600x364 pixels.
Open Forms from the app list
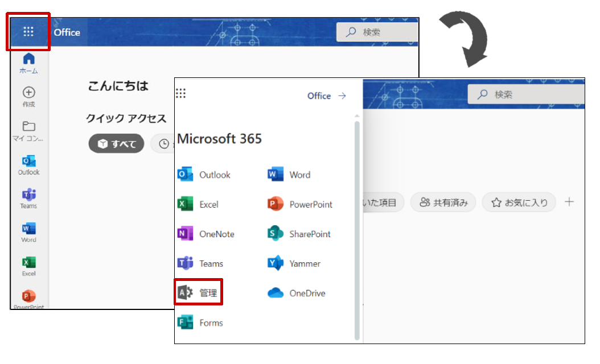click(201, 323)
